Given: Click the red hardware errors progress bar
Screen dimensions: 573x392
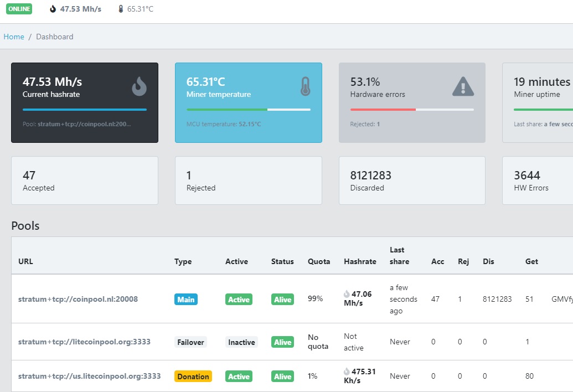Looking at the screenshot, I should (x=383, y=109).
